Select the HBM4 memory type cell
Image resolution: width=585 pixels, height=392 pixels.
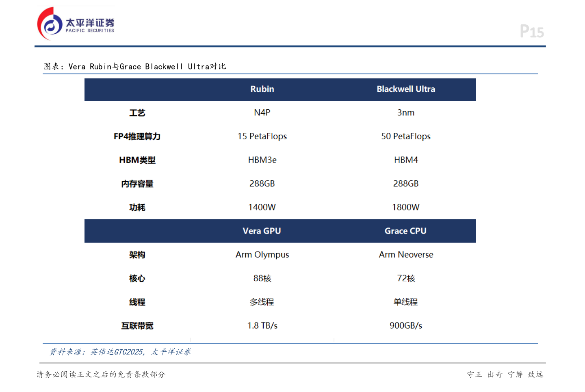point(405,160)
